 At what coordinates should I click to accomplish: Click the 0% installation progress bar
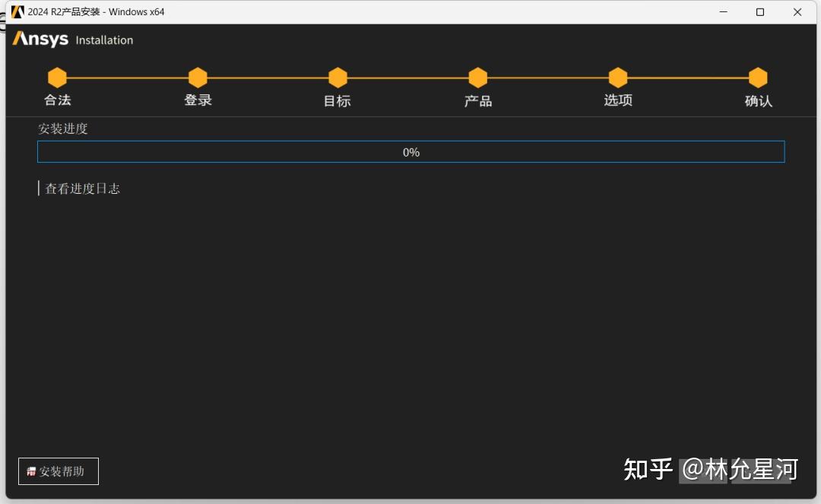[x=410, y=151]
